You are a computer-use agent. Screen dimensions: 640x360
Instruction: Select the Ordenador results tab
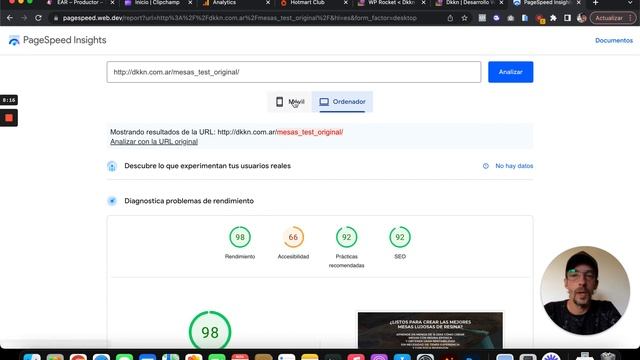click(342, 102)
